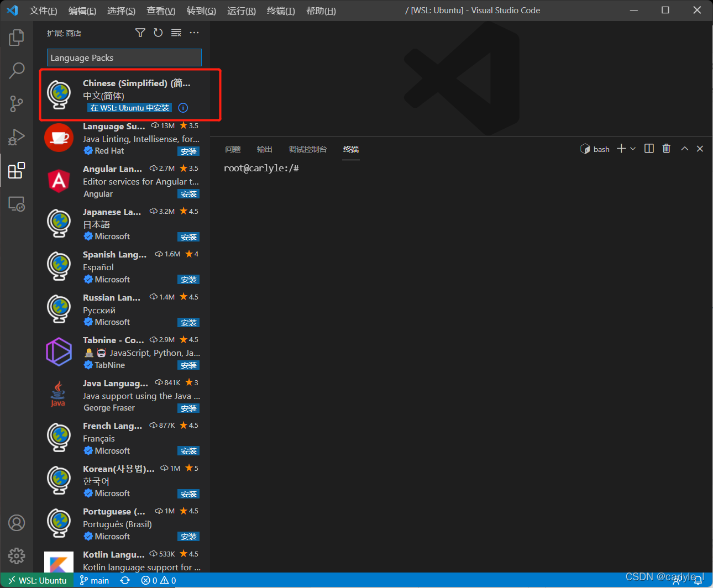Create a new terminal with plus icon

click(620, 148)
